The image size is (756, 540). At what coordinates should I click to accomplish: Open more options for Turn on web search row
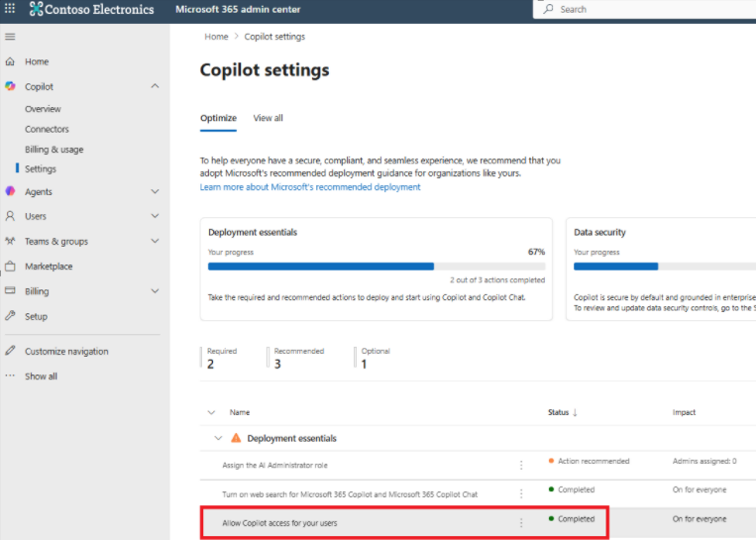pos(521,494)
